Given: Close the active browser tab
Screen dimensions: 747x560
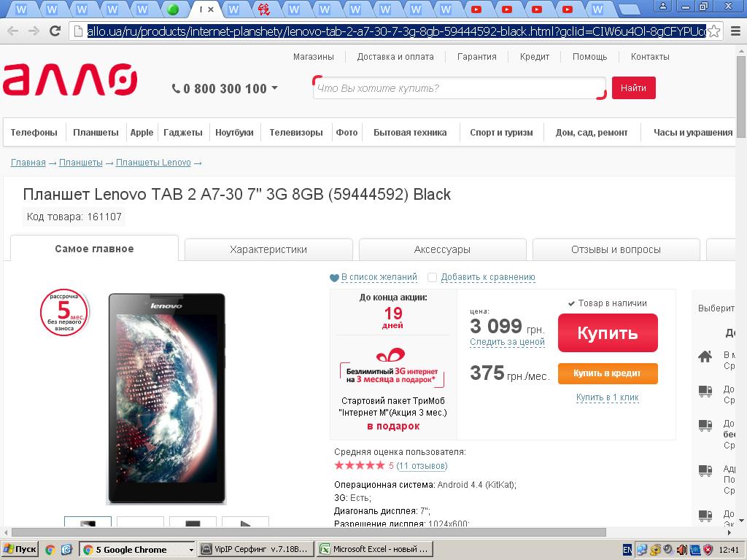Looking at the screenshot, I should [x=211, y=9].
